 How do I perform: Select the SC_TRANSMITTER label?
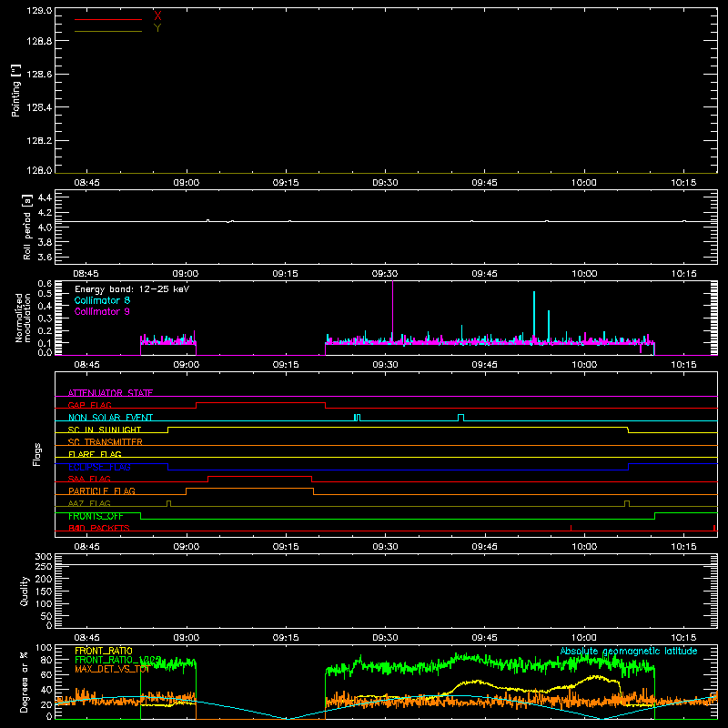click(x=106, y=442)
